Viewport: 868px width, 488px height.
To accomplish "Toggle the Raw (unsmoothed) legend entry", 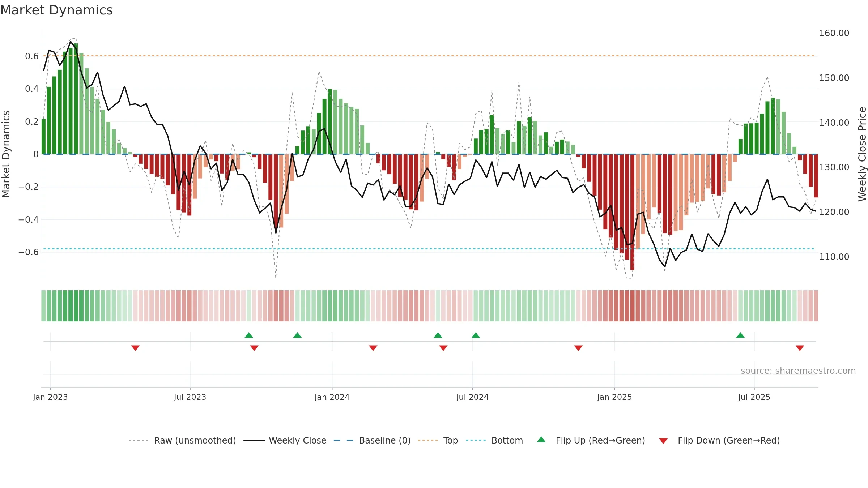I will 182,440.
